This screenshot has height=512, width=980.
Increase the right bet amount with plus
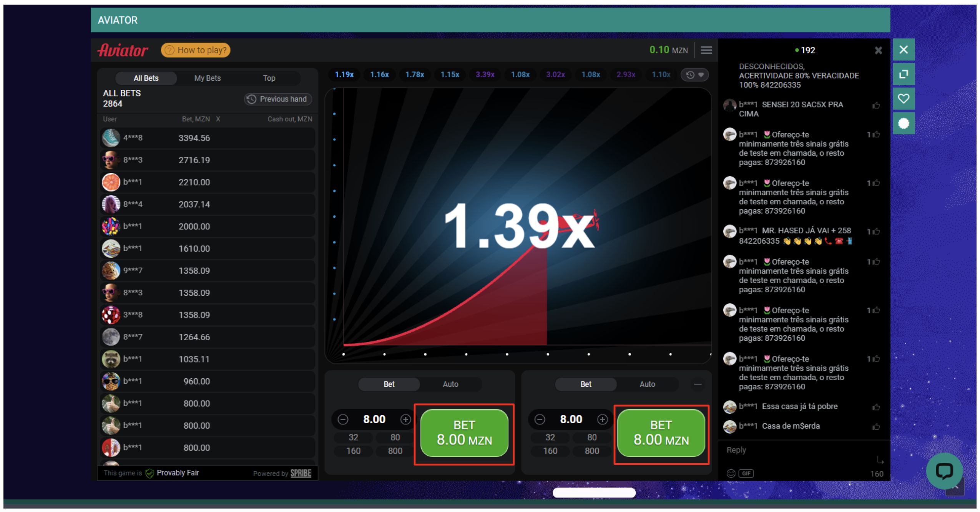point(602,419)
